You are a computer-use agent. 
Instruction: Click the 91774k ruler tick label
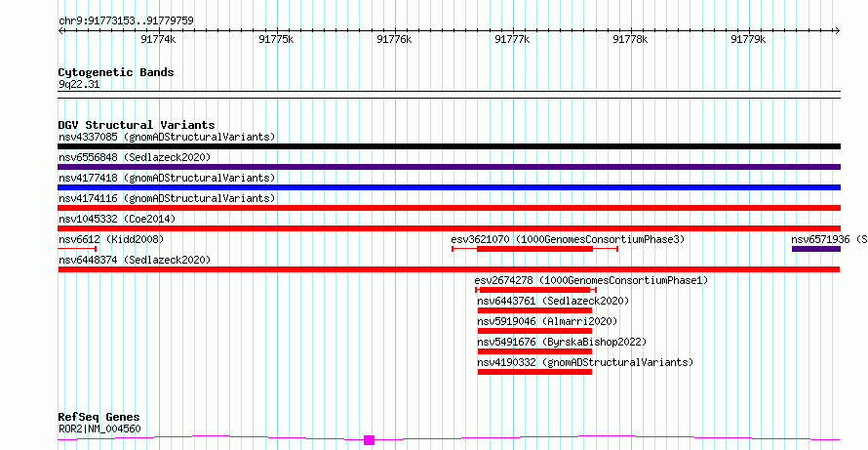[x=159, y=39]
